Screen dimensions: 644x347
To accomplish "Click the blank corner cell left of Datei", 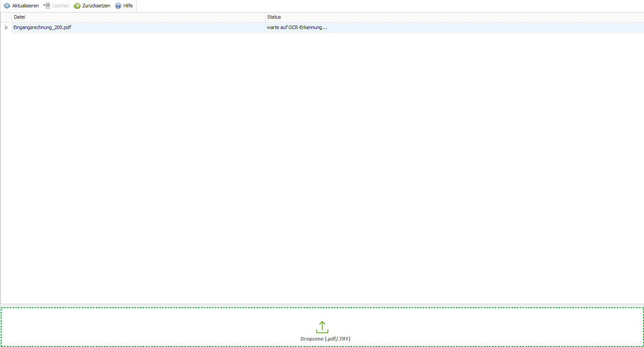I will tap(6, 17).
